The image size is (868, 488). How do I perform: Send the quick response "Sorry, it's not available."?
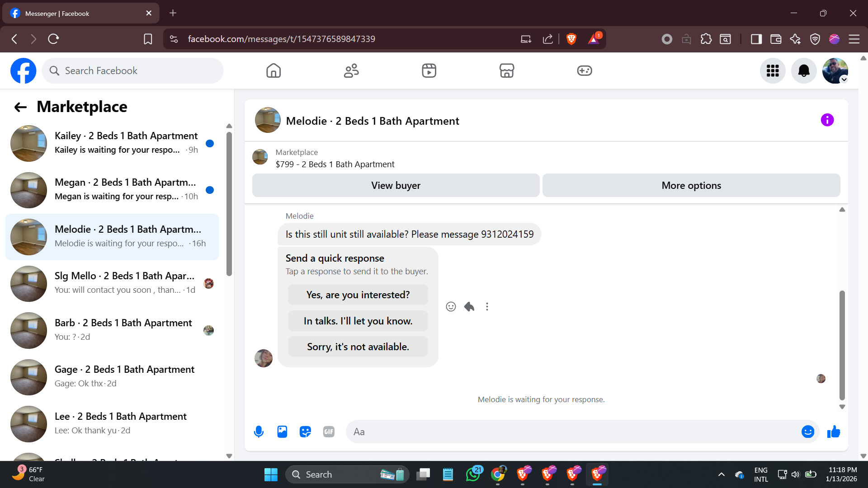coord(358,347)
